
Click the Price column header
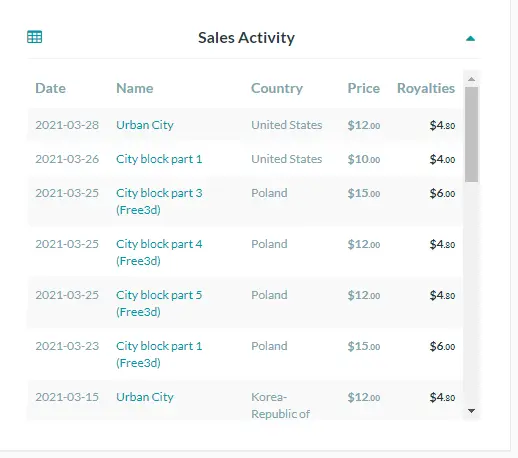(x=364, y=88)
